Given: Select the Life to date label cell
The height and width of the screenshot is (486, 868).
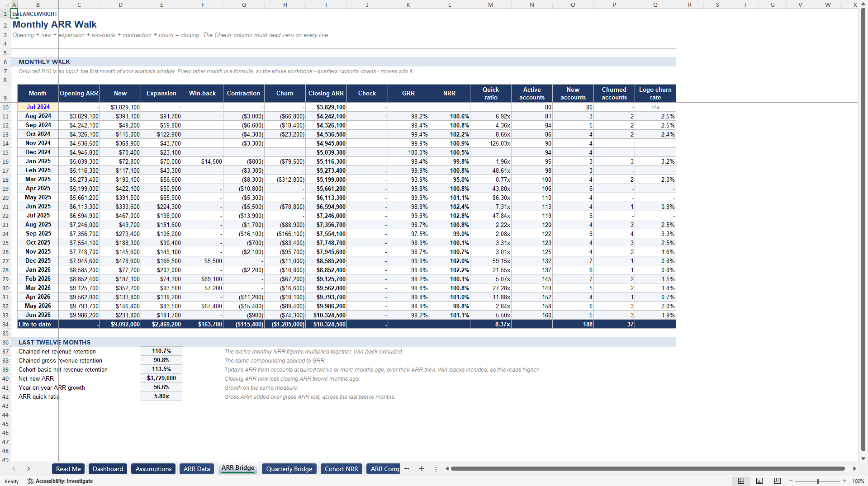Looking at the screenshot, I should click(38, 324).
